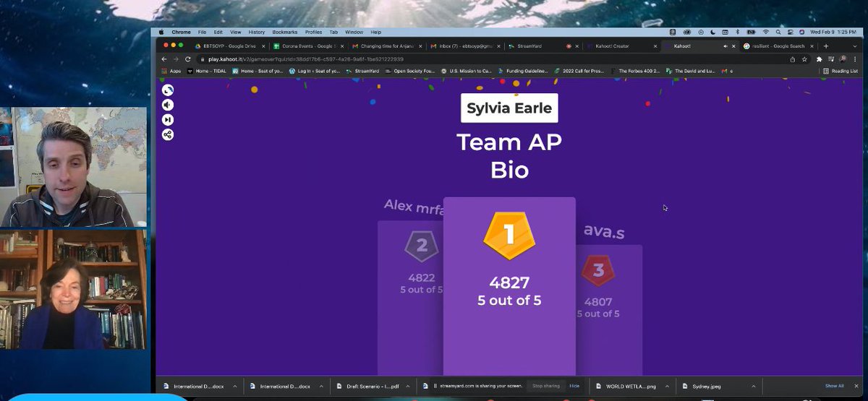Image resolution: width=868 pixels, height=401 pixels.
Task: Open the History menu
Action: 257,33
